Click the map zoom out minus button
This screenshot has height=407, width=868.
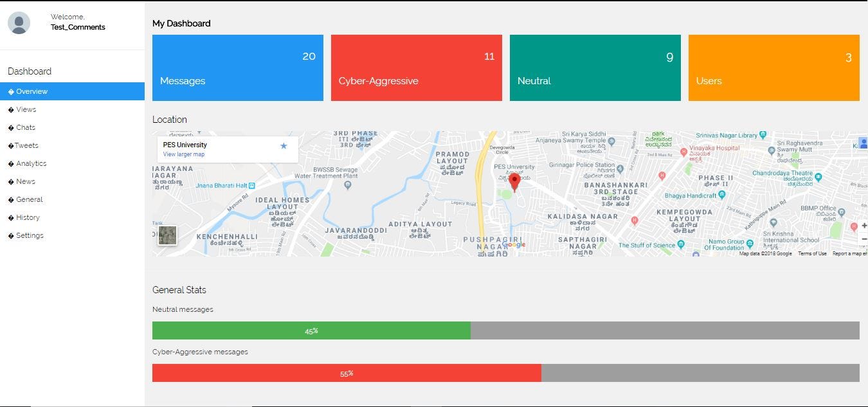pos(863,239)
